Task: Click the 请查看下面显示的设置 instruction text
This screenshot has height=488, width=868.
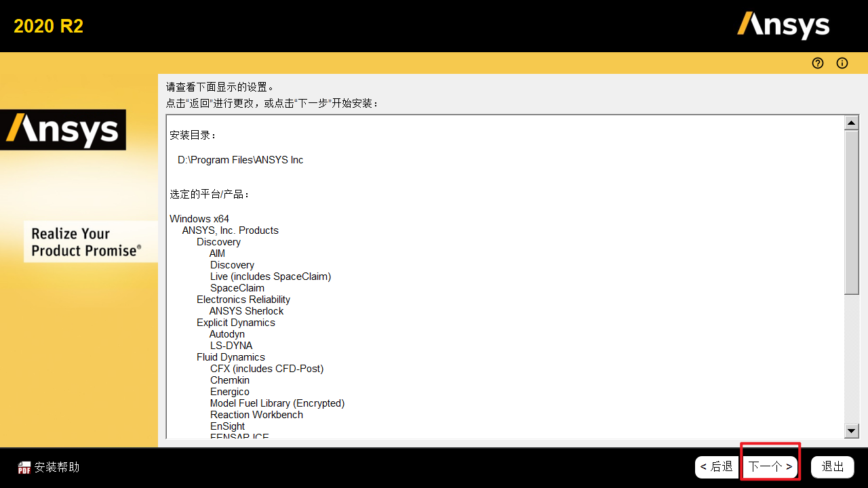Action: [220, 87]
